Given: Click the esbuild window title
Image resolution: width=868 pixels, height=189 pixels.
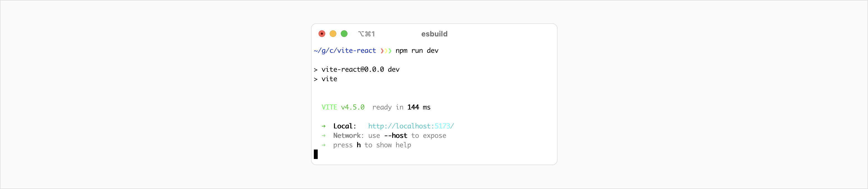Looking at the screenshot, I should pyautogui.click(x=434, y=34).
